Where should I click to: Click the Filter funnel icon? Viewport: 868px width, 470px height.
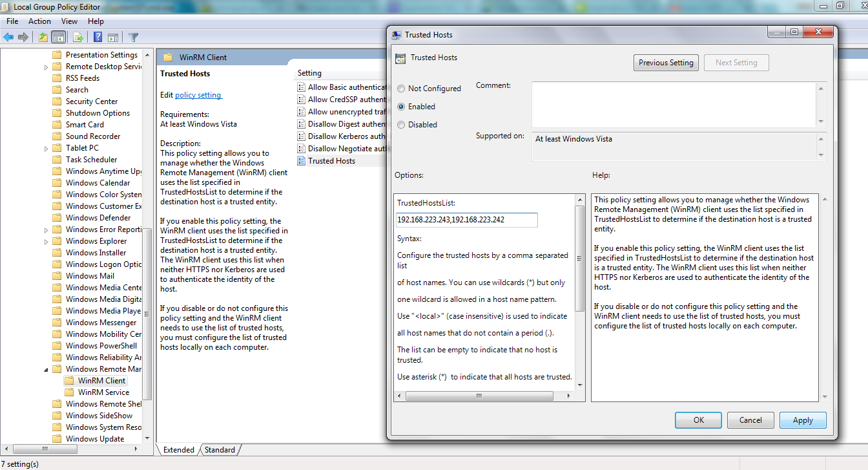pyautogui.click(x=134, y=37)
